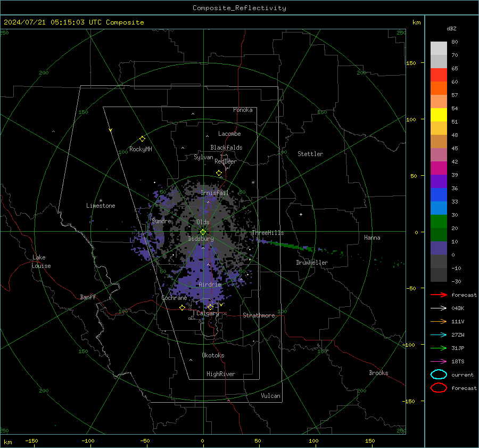Click the Blackfalds label on the map
479x448 pixels.
(226, 148)
